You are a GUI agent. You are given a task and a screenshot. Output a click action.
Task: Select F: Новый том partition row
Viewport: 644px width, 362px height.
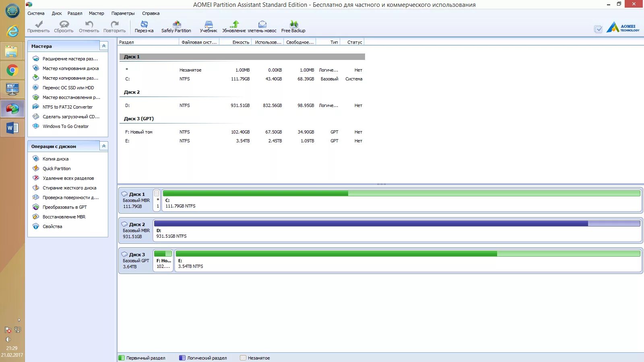[242, 132]
